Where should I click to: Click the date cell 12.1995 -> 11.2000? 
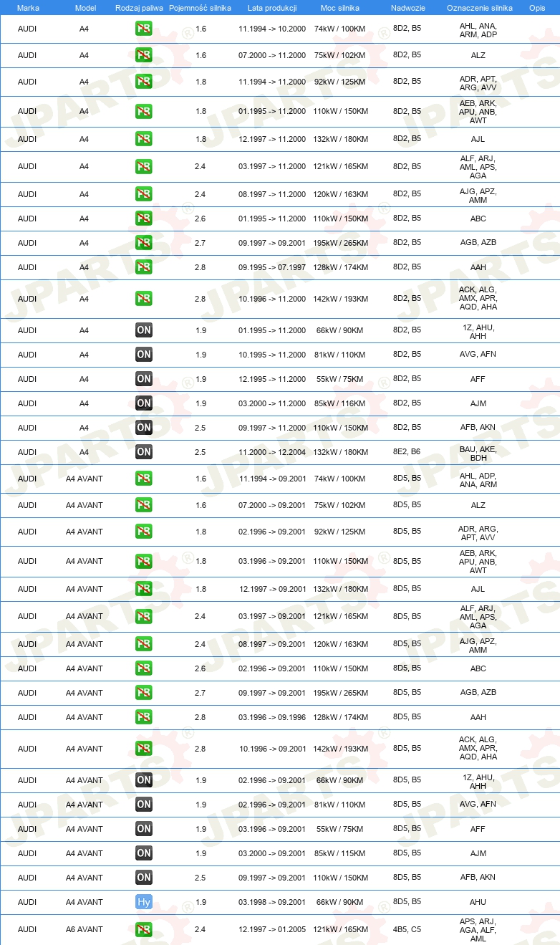(x=272, y=379)
